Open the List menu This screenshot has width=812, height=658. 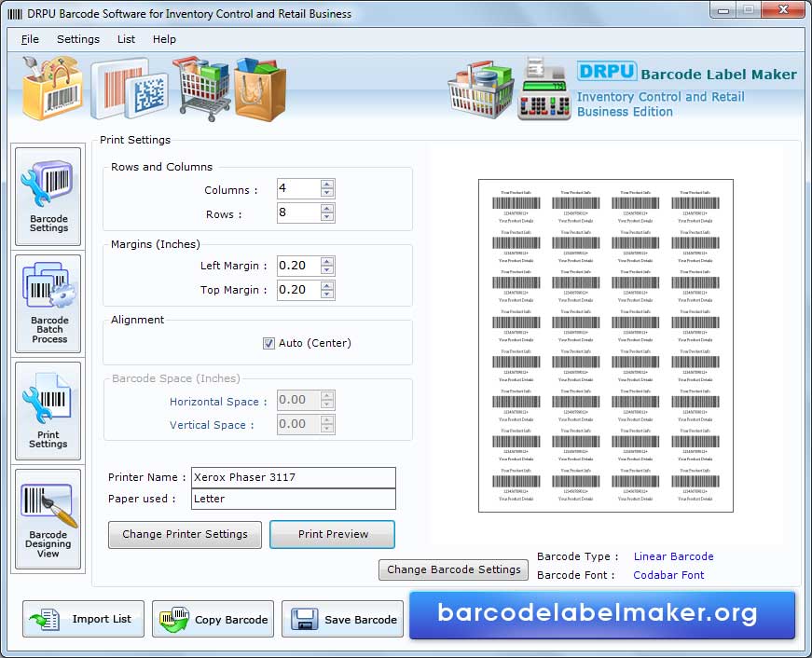[x=126, y=39]
